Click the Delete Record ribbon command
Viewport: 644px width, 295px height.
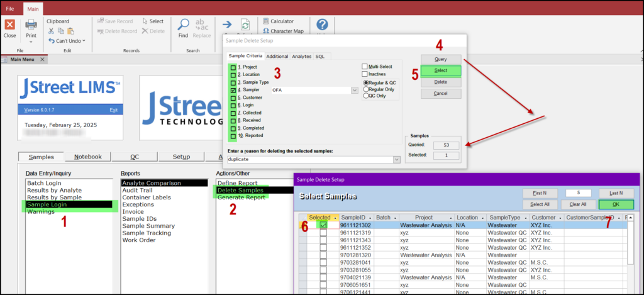(x=117, y=31)
